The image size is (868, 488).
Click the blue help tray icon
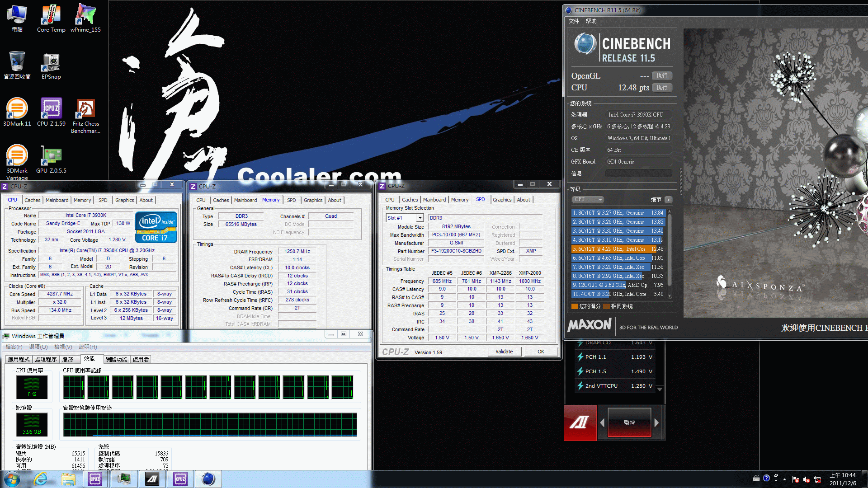766,478
